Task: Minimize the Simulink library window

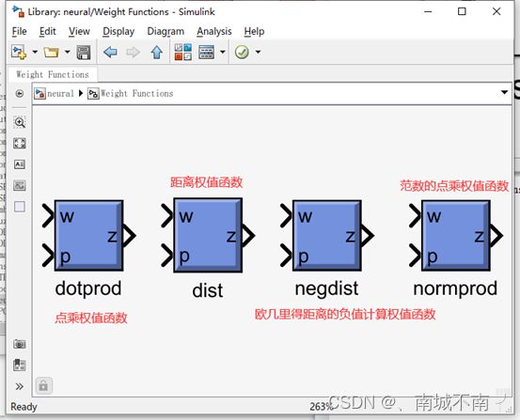Action: click(428, 11)
